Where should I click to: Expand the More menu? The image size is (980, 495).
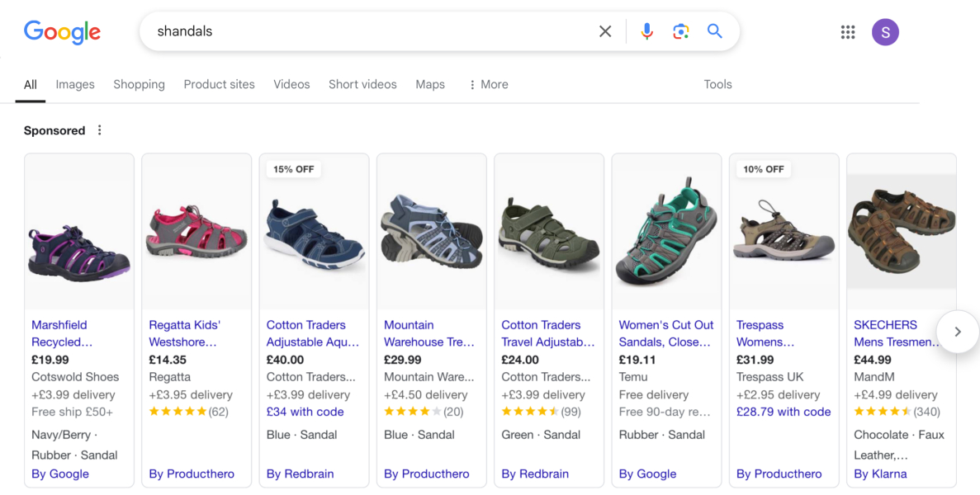pyautogui.click(x=489, y=84)
